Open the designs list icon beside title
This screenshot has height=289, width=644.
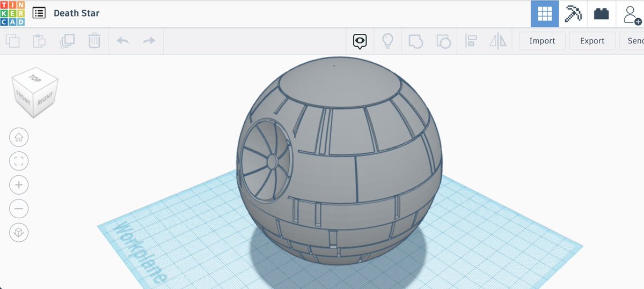point(39,13)
